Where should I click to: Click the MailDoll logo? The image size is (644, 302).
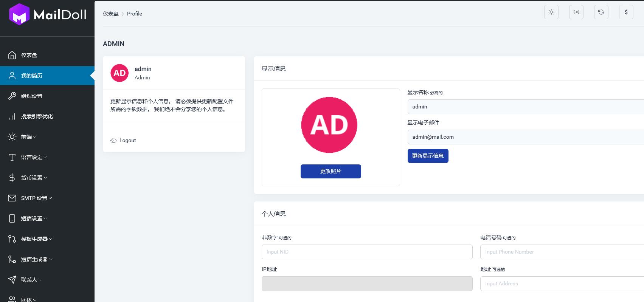point(47,15)
